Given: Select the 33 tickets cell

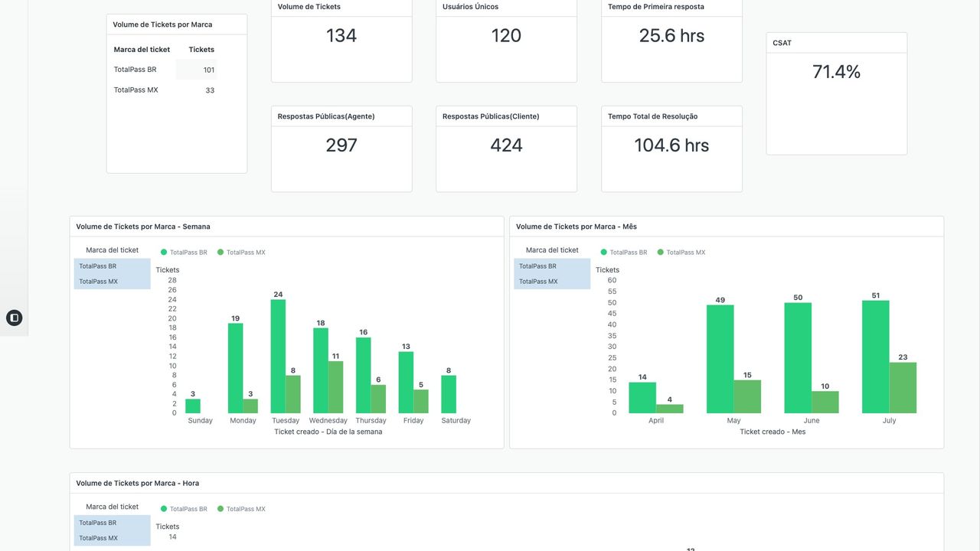Looking at the screenshot, I should tap(196, 90).
